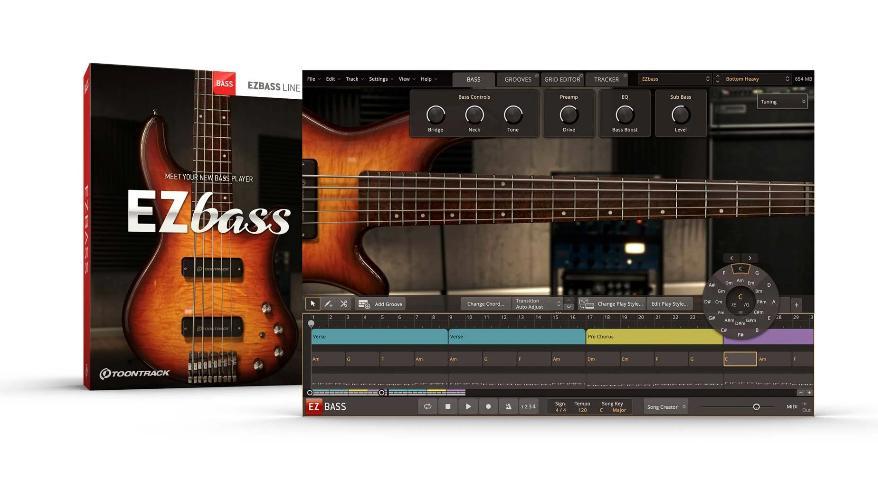Click the Tempo 120 field

click(x=582, y=407)
